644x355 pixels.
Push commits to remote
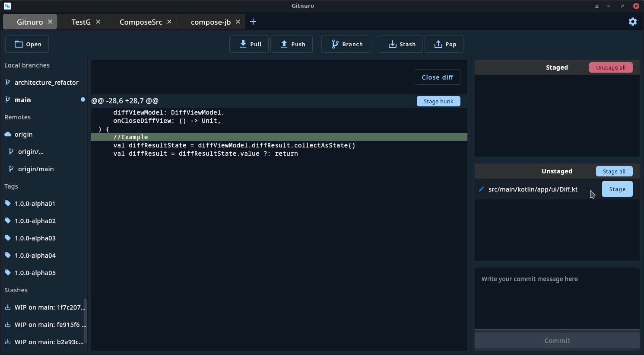(x=292, y=44)
